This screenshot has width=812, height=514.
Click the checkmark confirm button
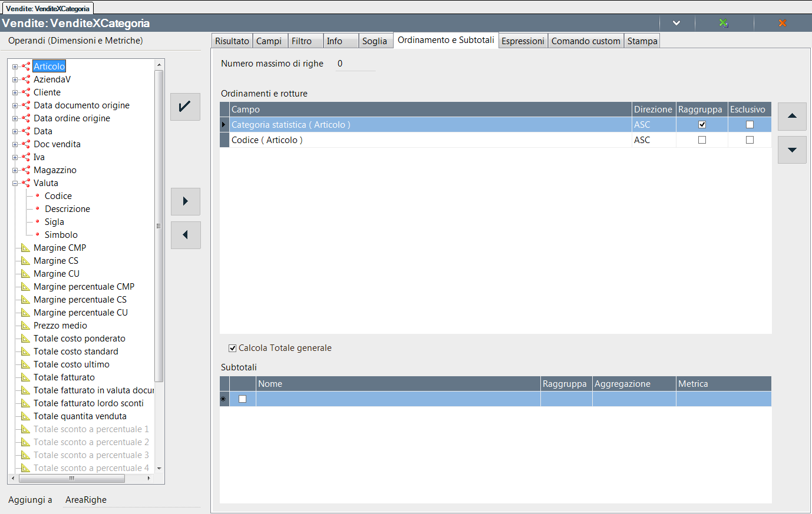185,107
